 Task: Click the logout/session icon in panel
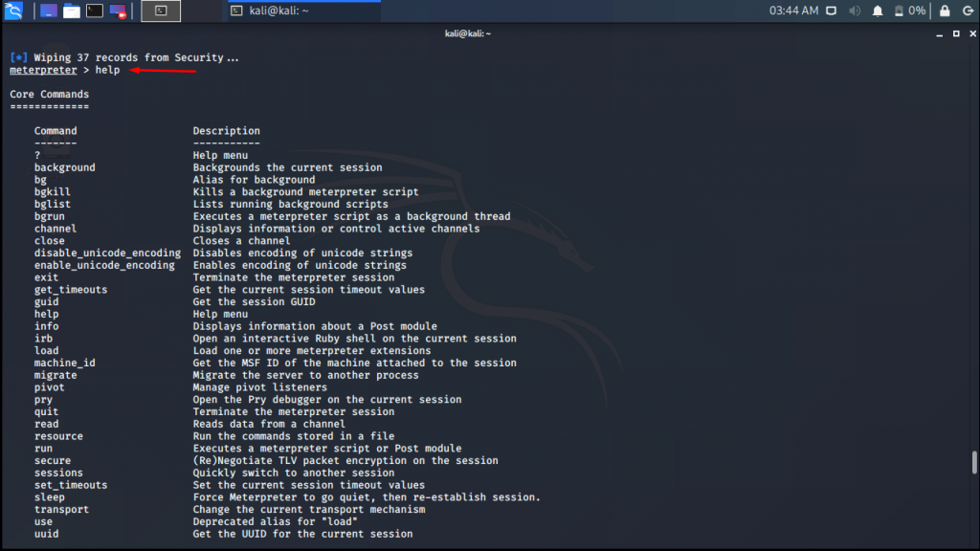coord(968,11)
